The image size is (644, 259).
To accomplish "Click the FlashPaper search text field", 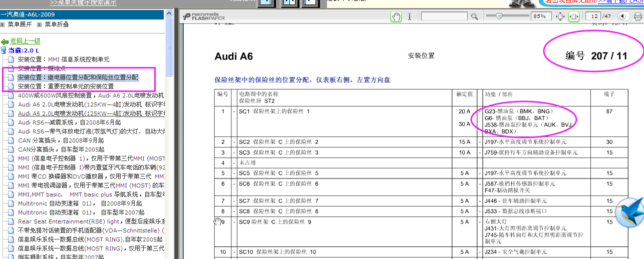I will 444,16.
